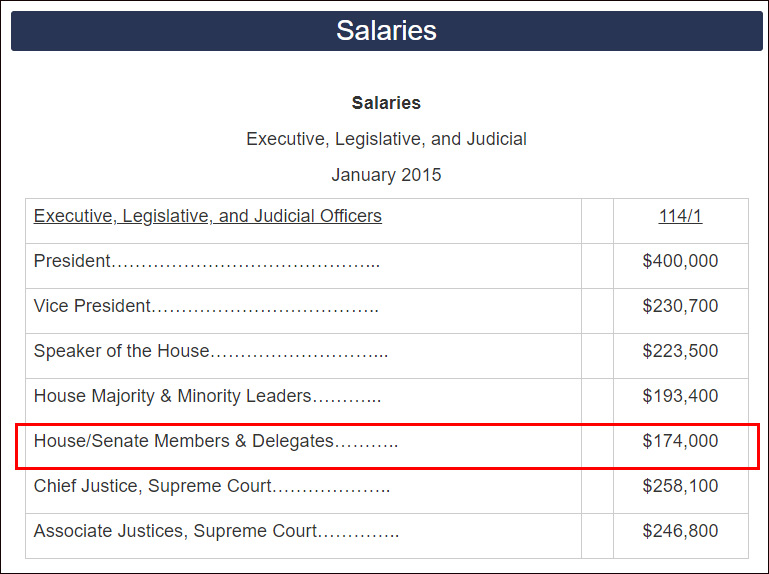Click the $258,100 salary cell

click(x=680, y=486)
